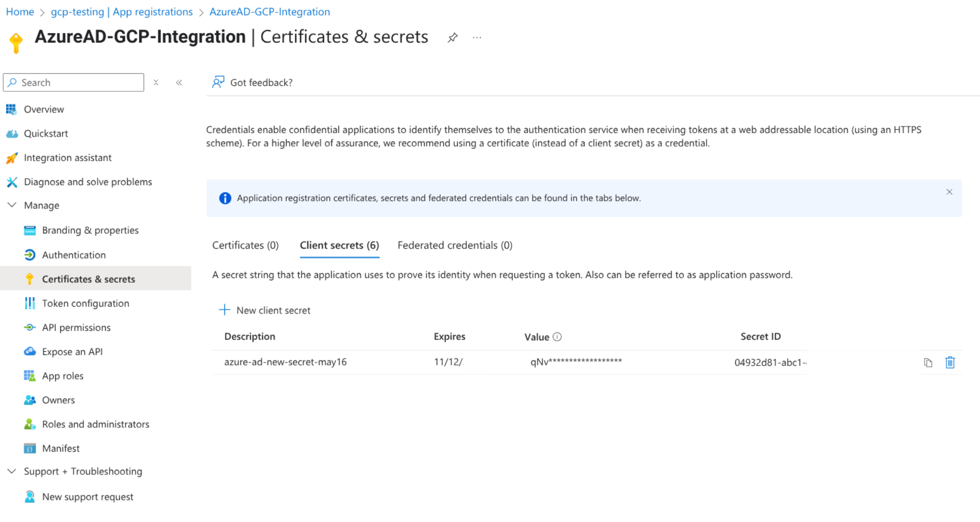Dismiss the credentials info banner
Screen dimensions: 980x522
949,192
